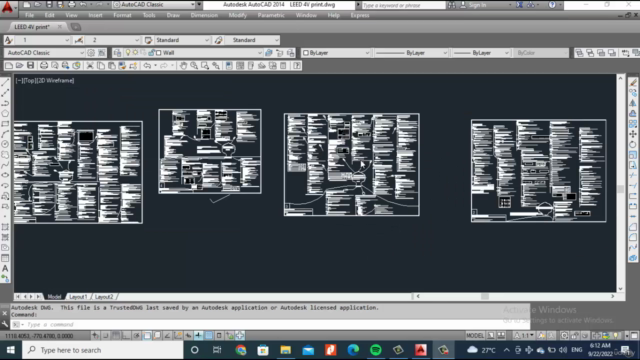
Task: Toggle the layer on/off lightbulb for Wall
Action: [x=128, y=53]
